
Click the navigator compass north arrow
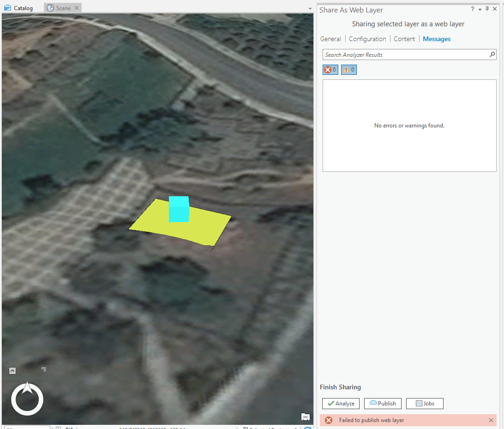(27, 388)
